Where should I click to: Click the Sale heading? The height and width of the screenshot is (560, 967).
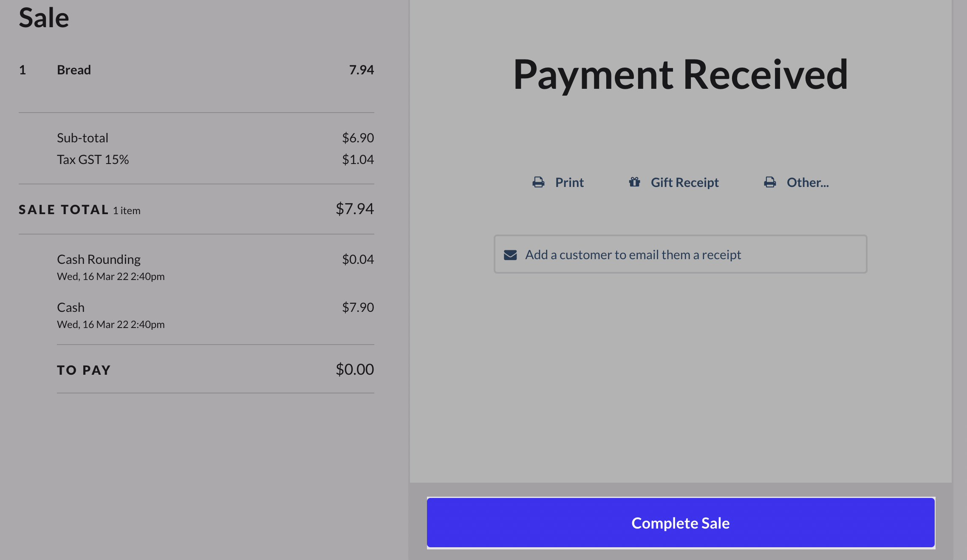pyautogui.click(x=44, y=18)
